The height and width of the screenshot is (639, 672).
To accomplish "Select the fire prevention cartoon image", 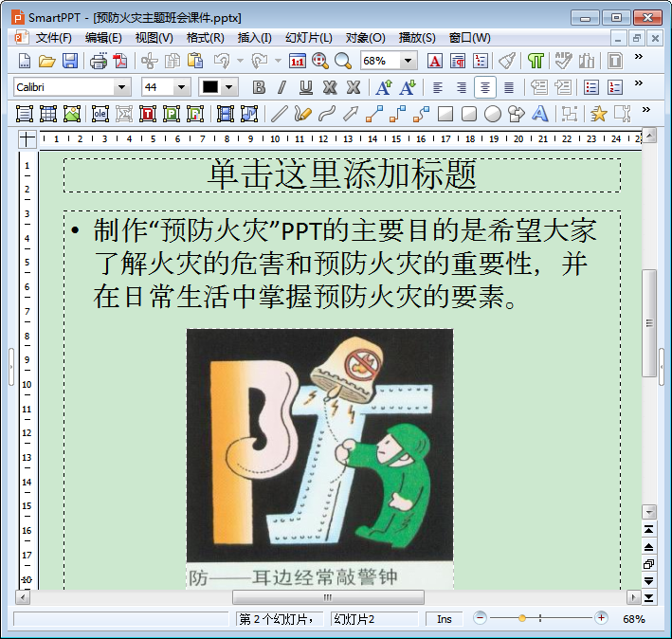I will 319,459.
